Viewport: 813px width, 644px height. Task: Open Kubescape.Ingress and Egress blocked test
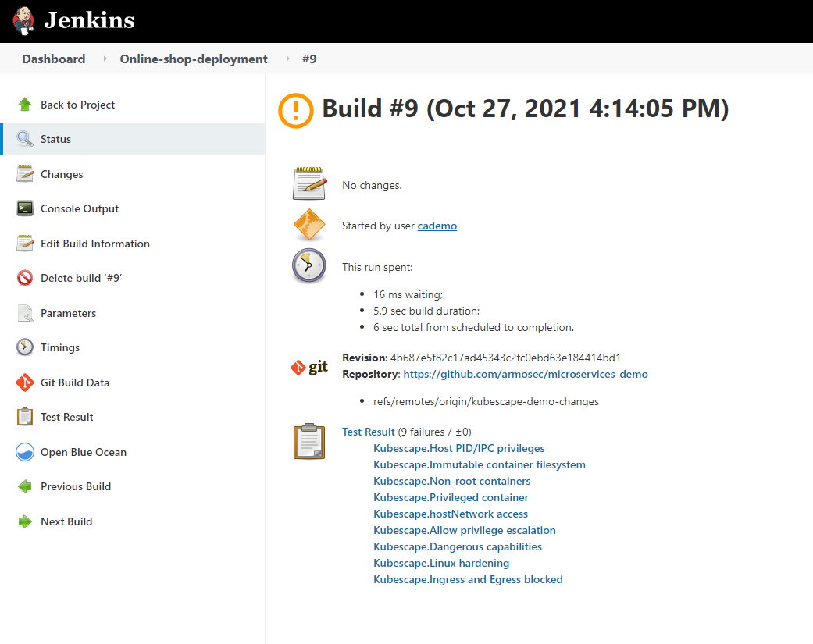(x=469, y=579)
